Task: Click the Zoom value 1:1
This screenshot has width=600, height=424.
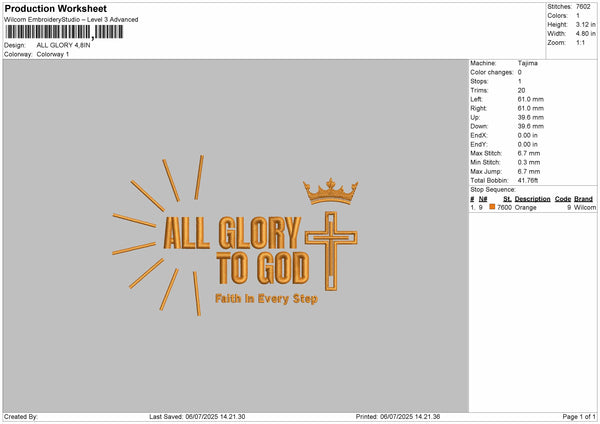Action: 580,42
